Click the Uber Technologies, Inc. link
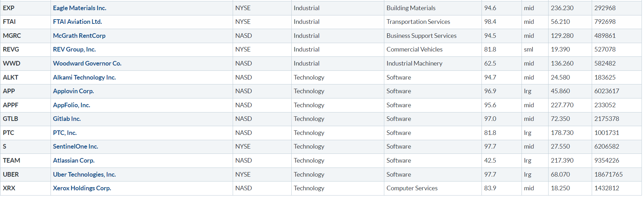644x198 pixels. pos(84,175)
